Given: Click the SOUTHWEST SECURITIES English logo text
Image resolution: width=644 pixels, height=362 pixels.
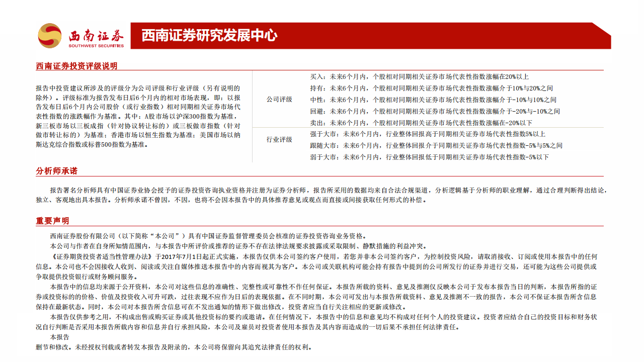Looking at the screenshot, I should tap(96, 46).
